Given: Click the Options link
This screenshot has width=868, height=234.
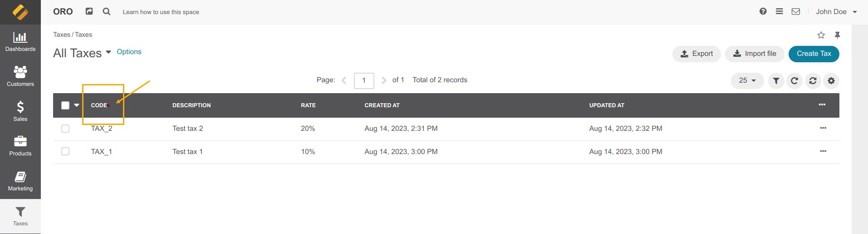Looking at the screenshot, I should pos(129,52).
